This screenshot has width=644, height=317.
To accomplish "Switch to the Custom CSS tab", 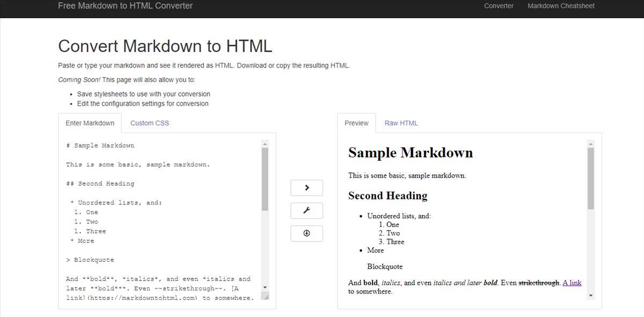I will pyautogui.click(x=149, y=123).
